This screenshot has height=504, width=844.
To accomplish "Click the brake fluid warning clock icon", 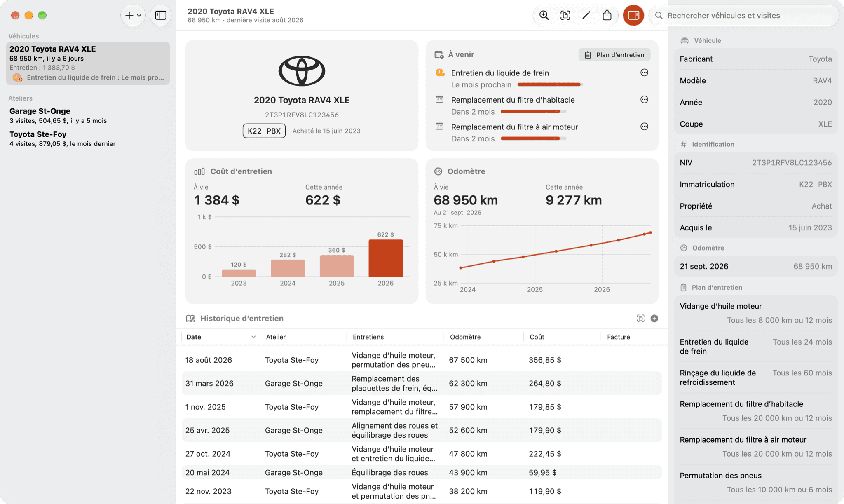I will (440, 73).
